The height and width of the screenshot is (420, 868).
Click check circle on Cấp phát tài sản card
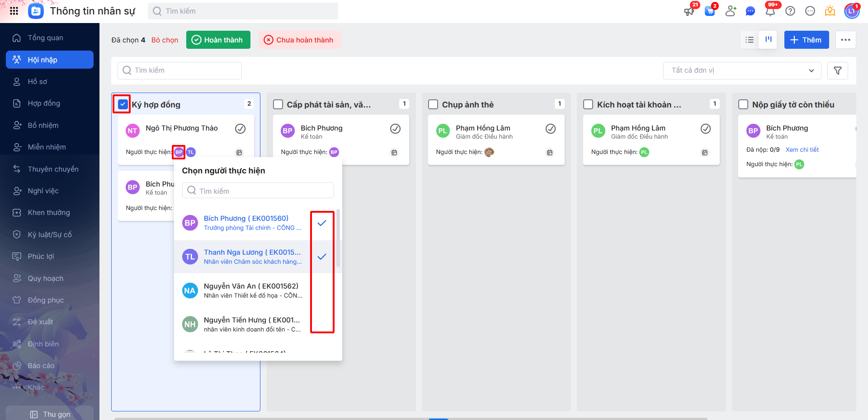pyautogui.click(x=396, y=129)
